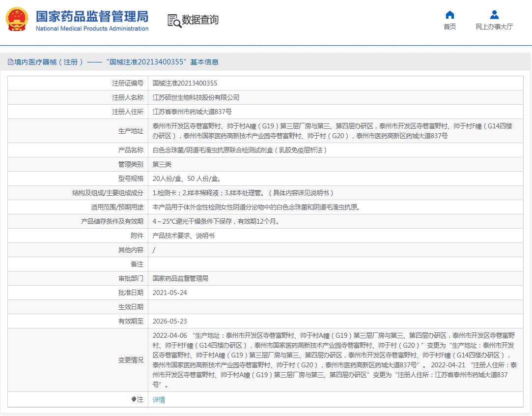
Task: Click 国家药品监督管理局 in 审批部门 row
Action: click(180, 278)
